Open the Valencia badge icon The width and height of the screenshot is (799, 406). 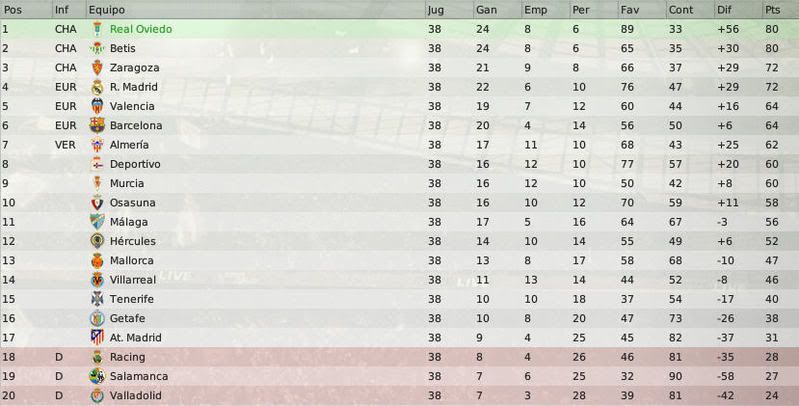tap(97, 106)
